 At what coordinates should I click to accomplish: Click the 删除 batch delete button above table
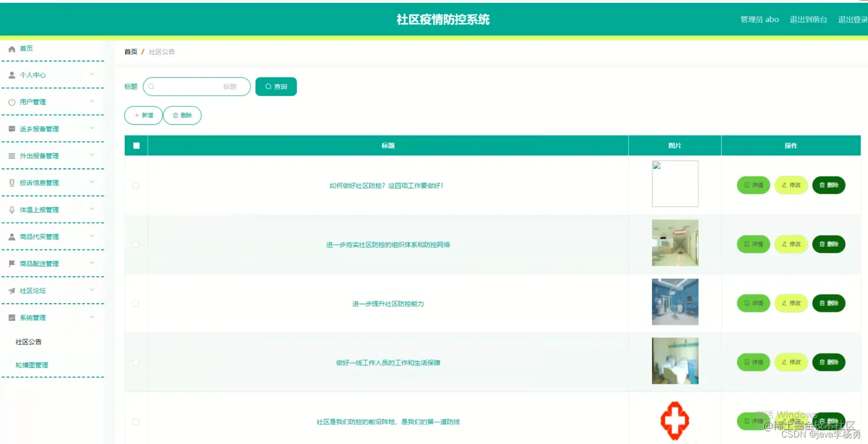[182, 115]
